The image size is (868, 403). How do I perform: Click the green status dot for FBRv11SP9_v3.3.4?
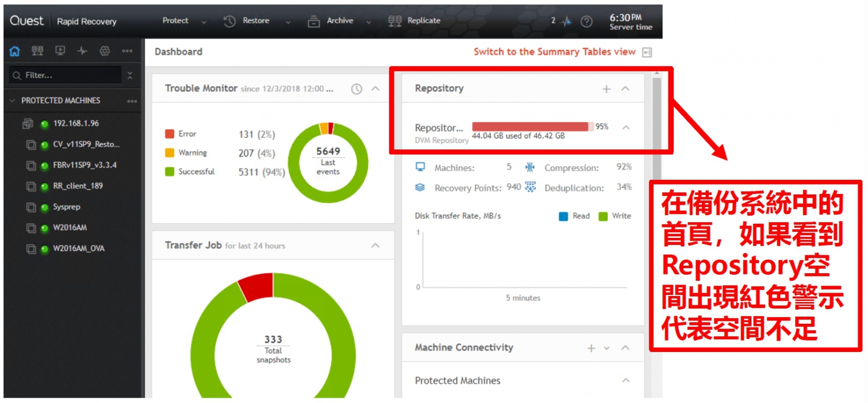click(x=44, y=166)
